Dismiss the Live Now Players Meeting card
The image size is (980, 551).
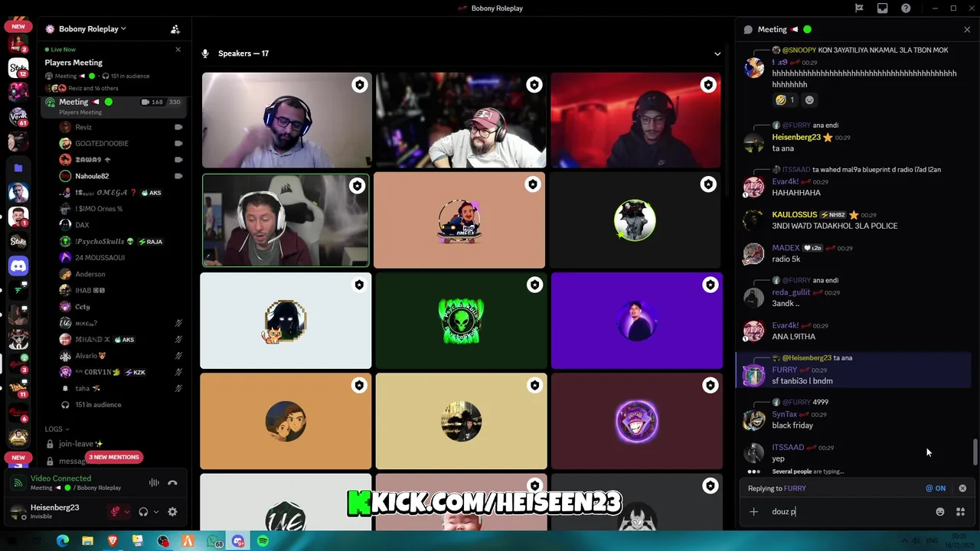coord(178,50)
